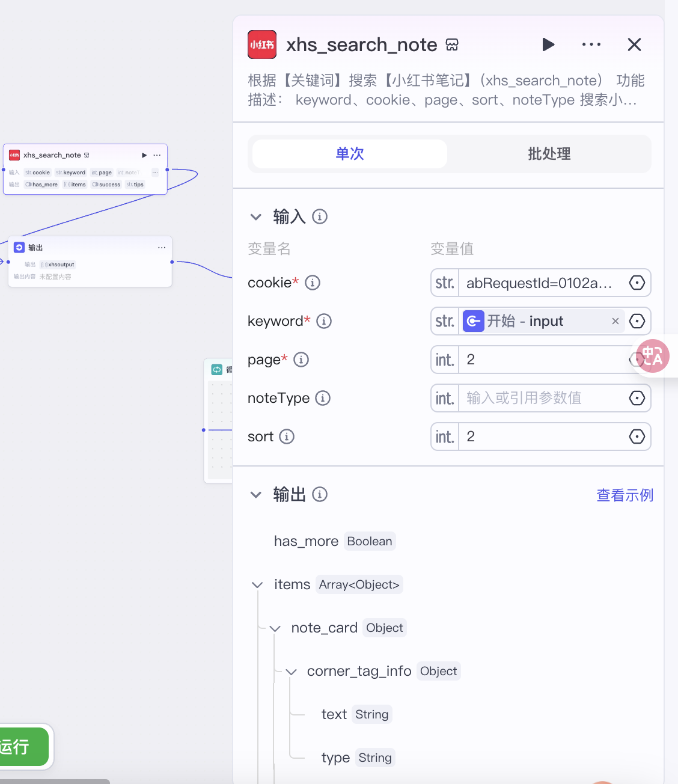Click the floating translate widget icon
The image size is (678, 784).
coord(653,356)
